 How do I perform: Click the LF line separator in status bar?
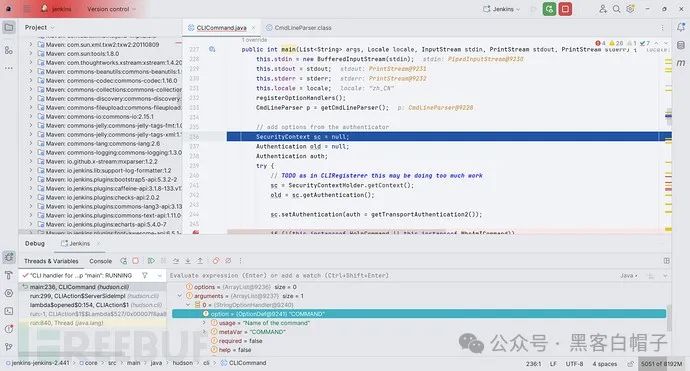pos(553,364)
